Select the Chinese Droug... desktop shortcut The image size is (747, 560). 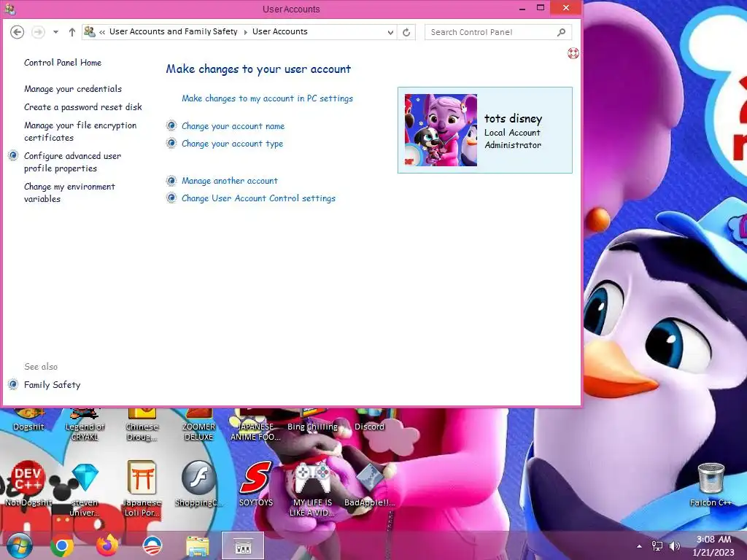(x=142, y=425)
